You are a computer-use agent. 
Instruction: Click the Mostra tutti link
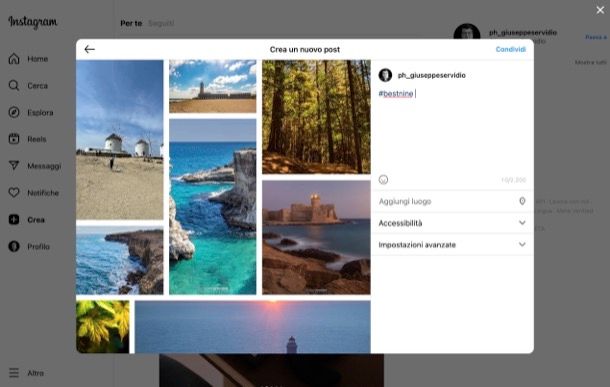pyautogui.click(x=591, y=62)
